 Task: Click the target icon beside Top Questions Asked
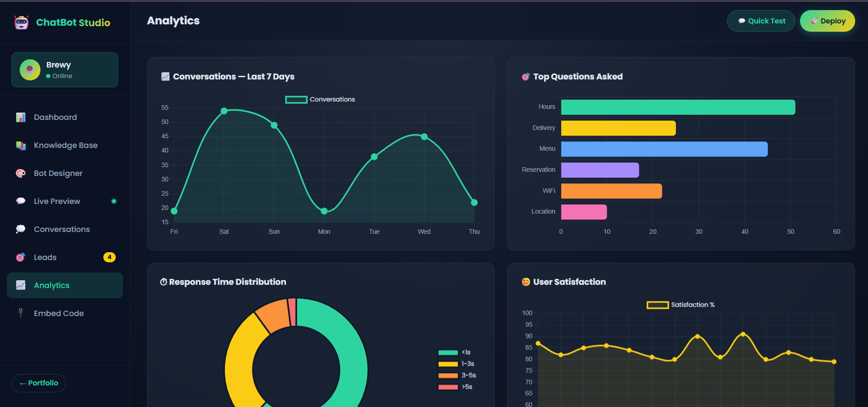[x=526, y=77]
